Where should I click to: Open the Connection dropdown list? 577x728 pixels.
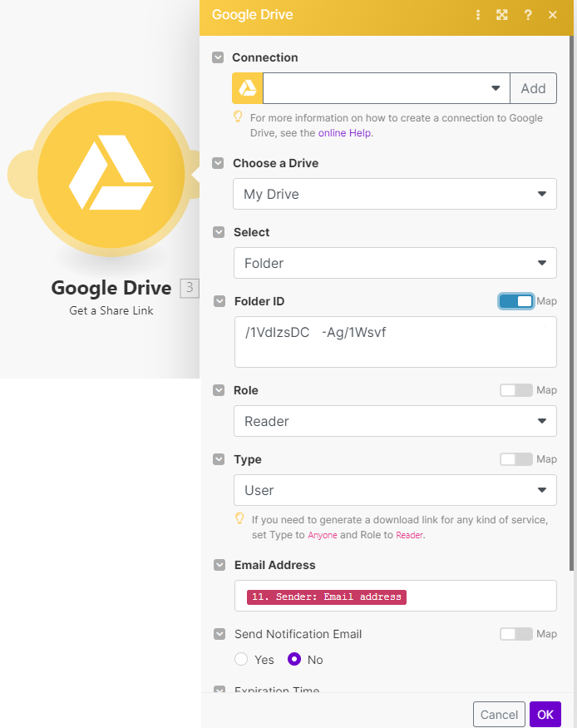387,88
